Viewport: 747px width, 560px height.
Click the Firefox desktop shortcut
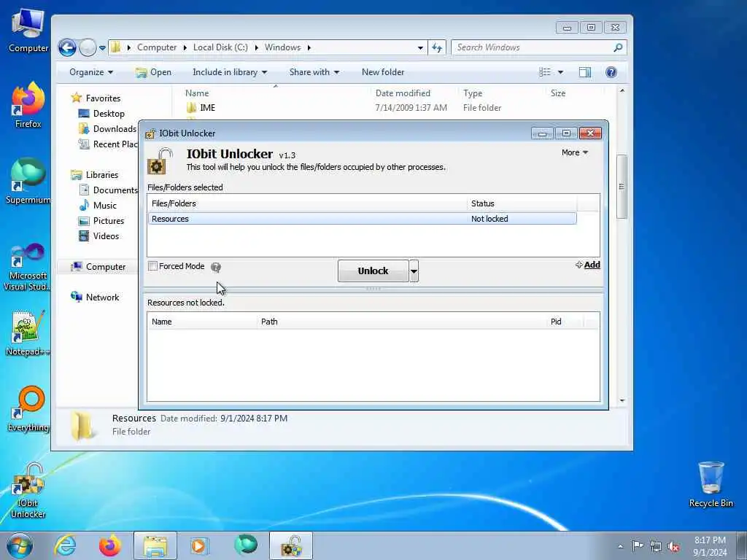coord(28,105)
